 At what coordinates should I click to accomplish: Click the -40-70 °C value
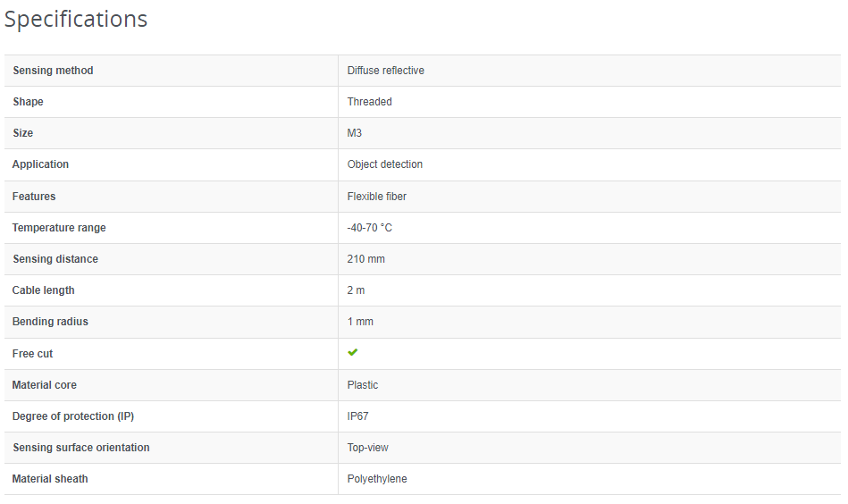tap(370, 228)
